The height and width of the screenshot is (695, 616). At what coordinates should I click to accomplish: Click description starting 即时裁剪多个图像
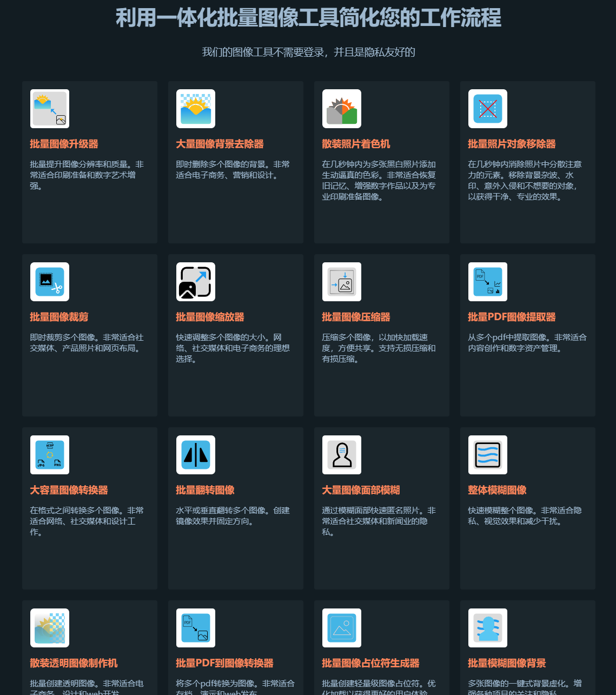pyautogui.click(x=87, y=343)
